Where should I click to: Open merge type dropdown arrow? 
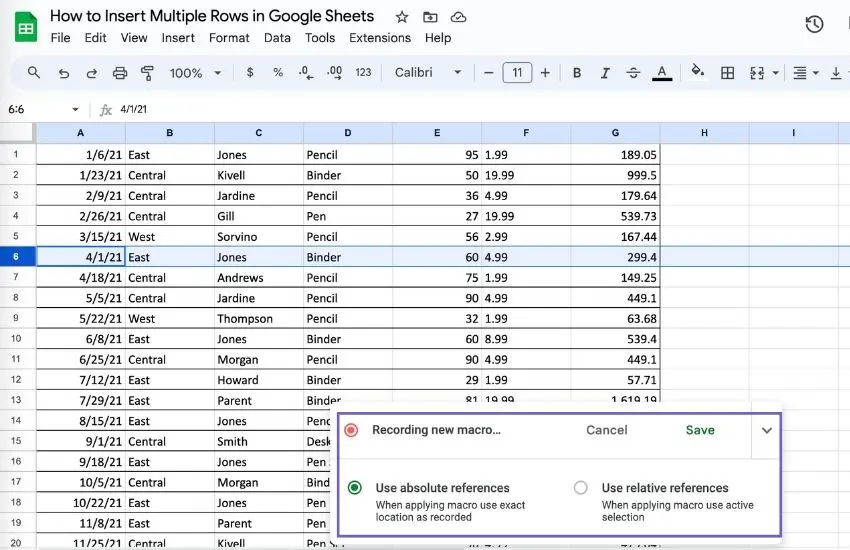776,73
